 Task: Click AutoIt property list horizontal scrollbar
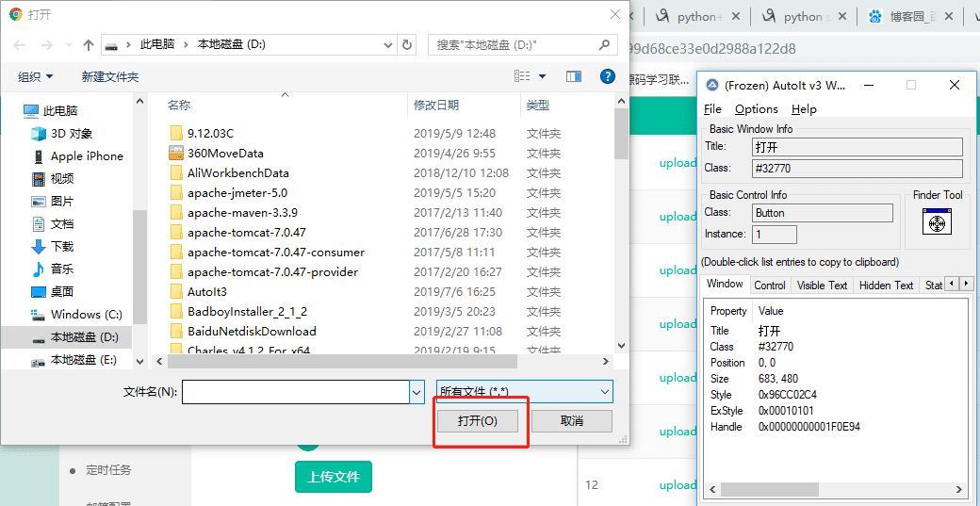tap(834, 490)
